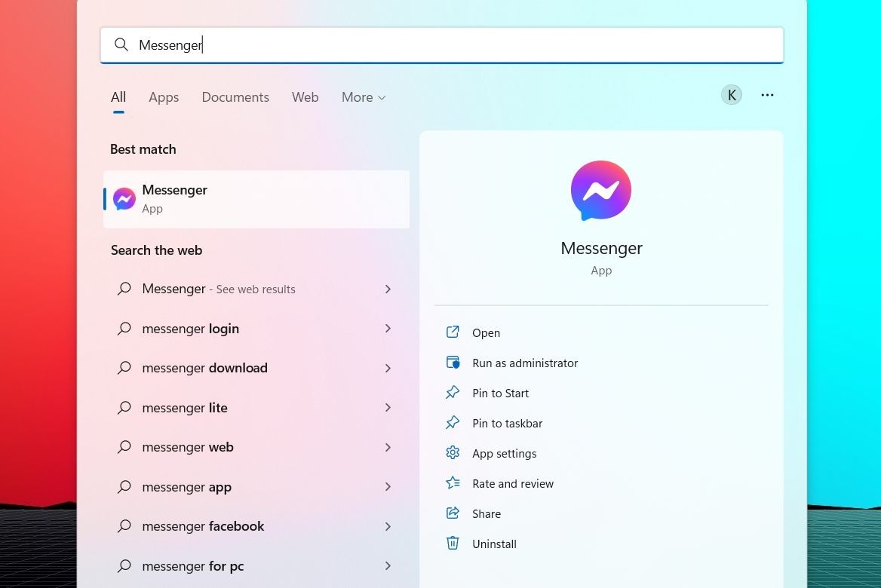The width and height of the screenshot is (881, 588).
Task: Open the K user account avatar
Action: click(x=732, y=95)
